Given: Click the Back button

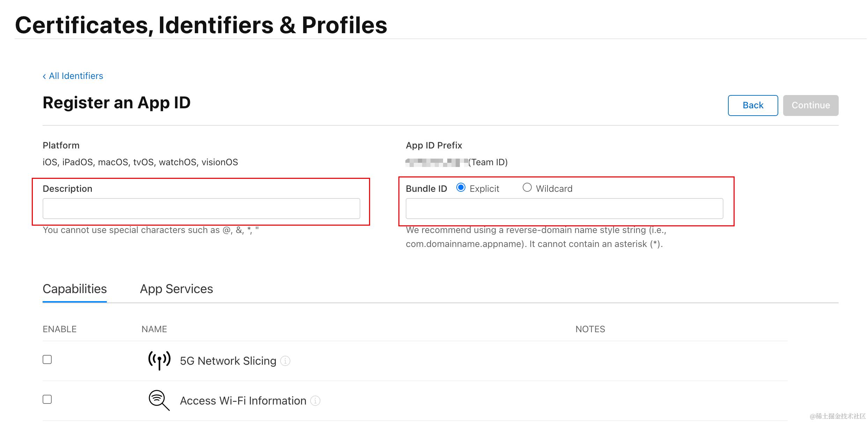Looking at the screenshot, I should coord(753,105).
